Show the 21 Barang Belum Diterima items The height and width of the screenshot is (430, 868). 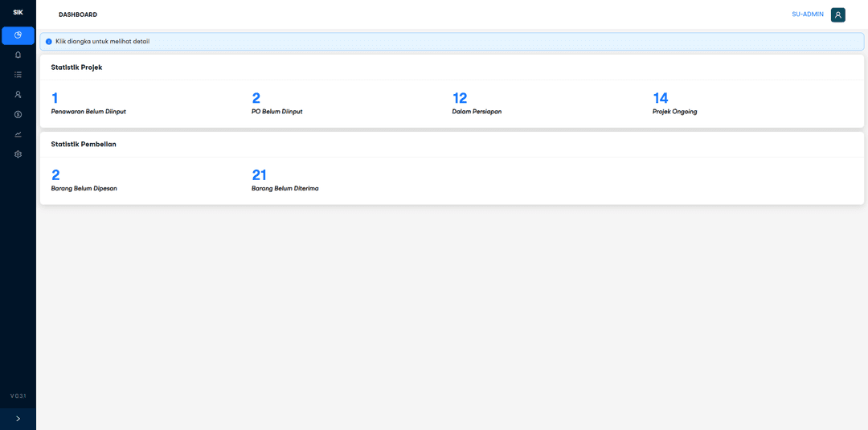tap(259, 174)
